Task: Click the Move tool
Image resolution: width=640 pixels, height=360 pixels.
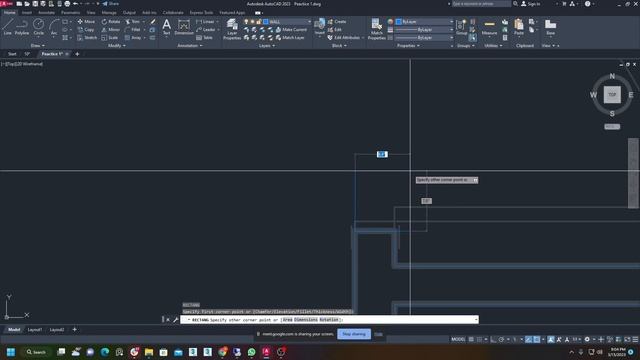Action: point(86,22)
